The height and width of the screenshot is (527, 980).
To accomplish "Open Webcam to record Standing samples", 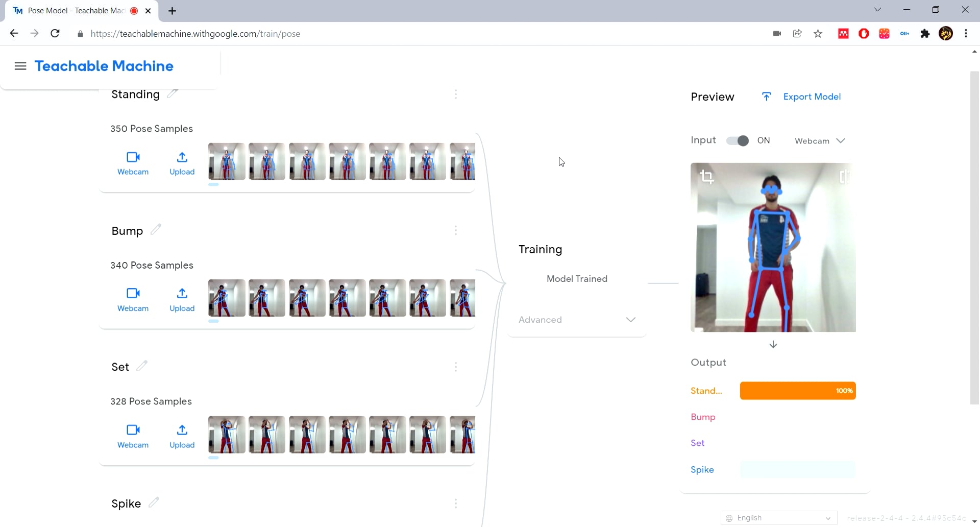I will click(132, 162).
